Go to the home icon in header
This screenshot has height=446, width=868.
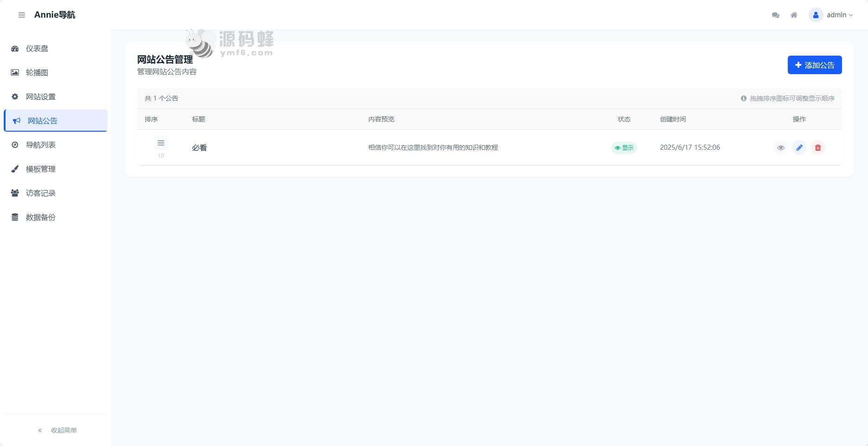[x=794, y=15]
